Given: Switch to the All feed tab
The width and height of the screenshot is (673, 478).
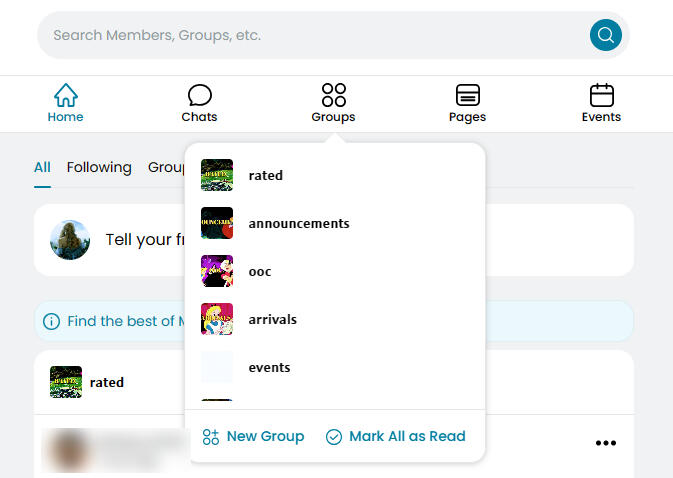Looking at the screenshot, I should click(42, 167).
